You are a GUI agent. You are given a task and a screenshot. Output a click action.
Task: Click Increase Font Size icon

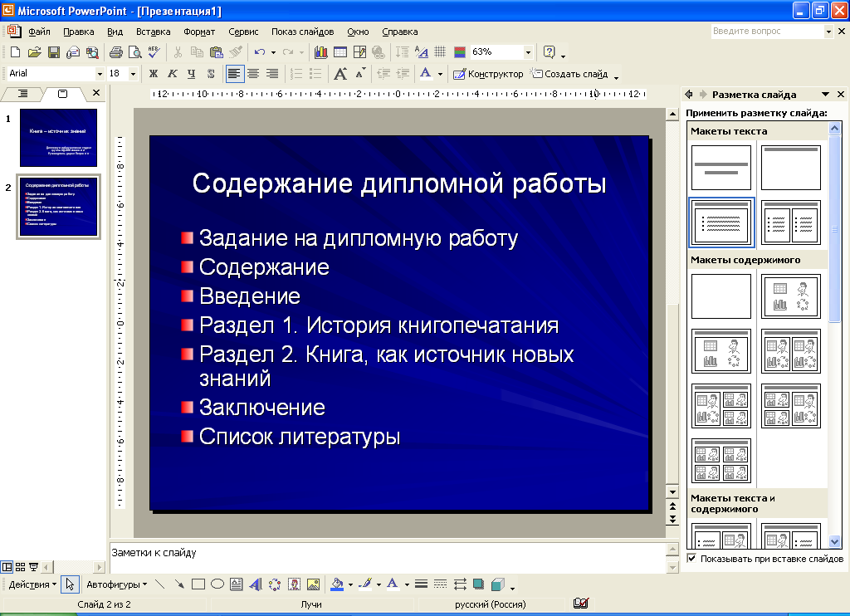340,74
